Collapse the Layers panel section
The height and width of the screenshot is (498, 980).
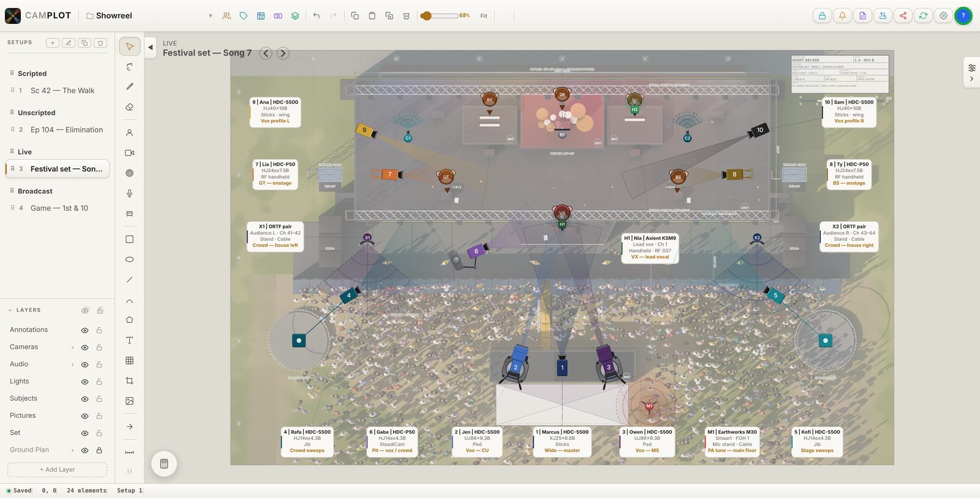pyautogui.click(x=10, y=311)
